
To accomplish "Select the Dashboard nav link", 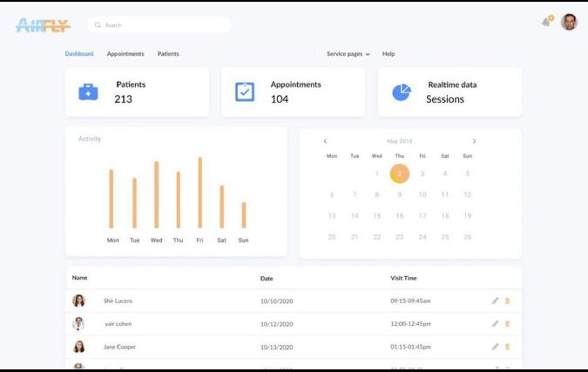I will tap(79, 54).
